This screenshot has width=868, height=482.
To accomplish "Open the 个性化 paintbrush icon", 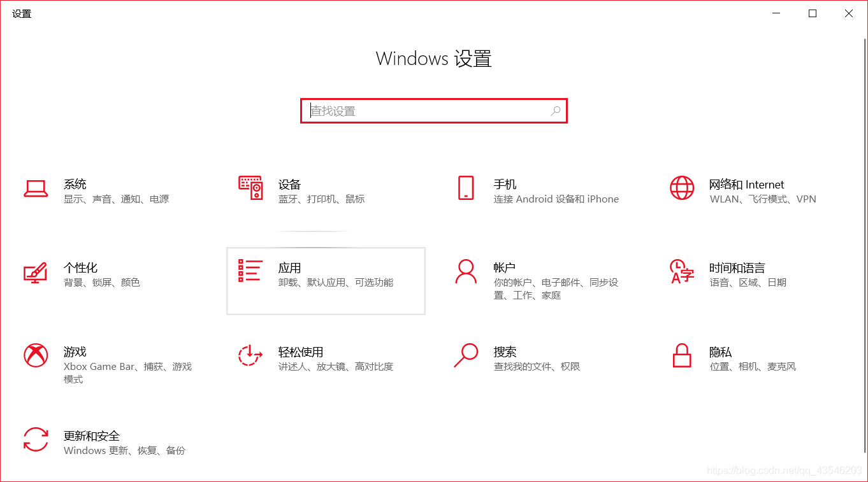I will pyautogui.click(x=36, y=272).
